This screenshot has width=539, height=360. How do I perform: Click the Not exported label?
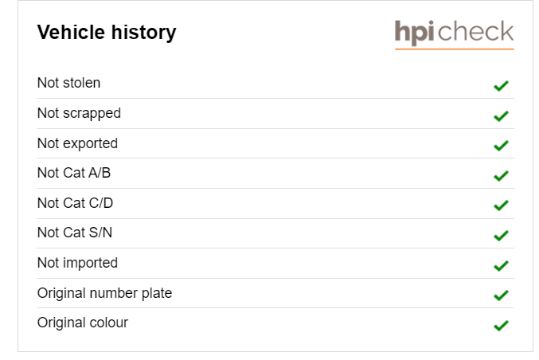77,144
